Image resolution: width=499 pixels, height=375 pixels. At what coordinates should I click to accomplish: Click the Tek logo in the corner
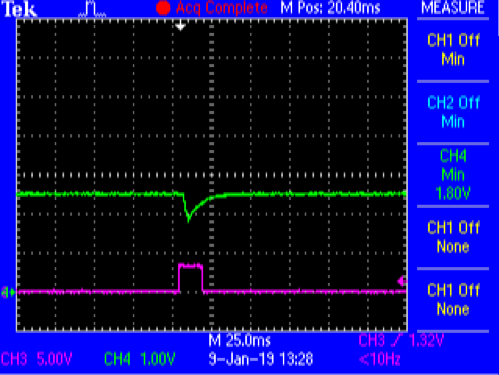click(x=19, y=9)
